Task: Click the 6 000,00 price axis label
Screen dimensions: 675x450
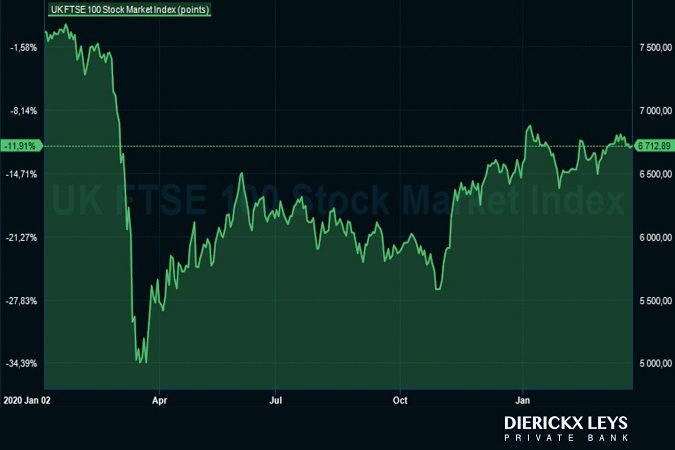Action: pyautogui.click(x=654, y=238)
